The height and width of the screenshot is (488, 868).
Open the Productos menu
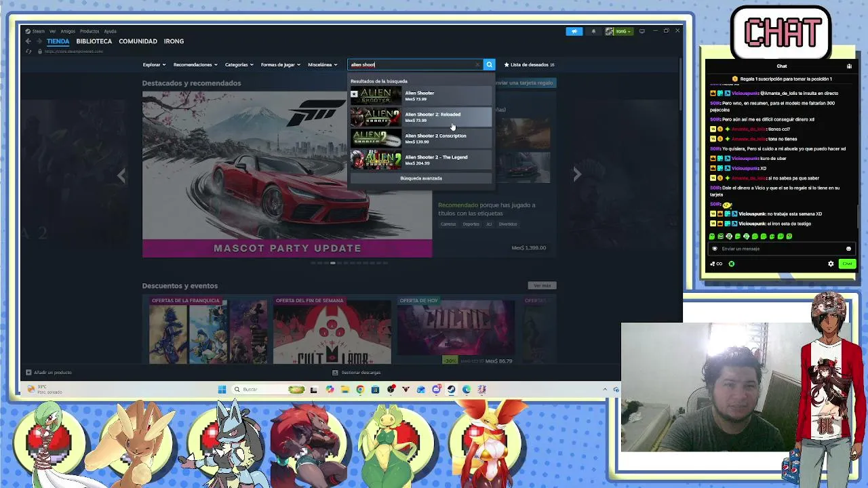[x=90, y=31]
